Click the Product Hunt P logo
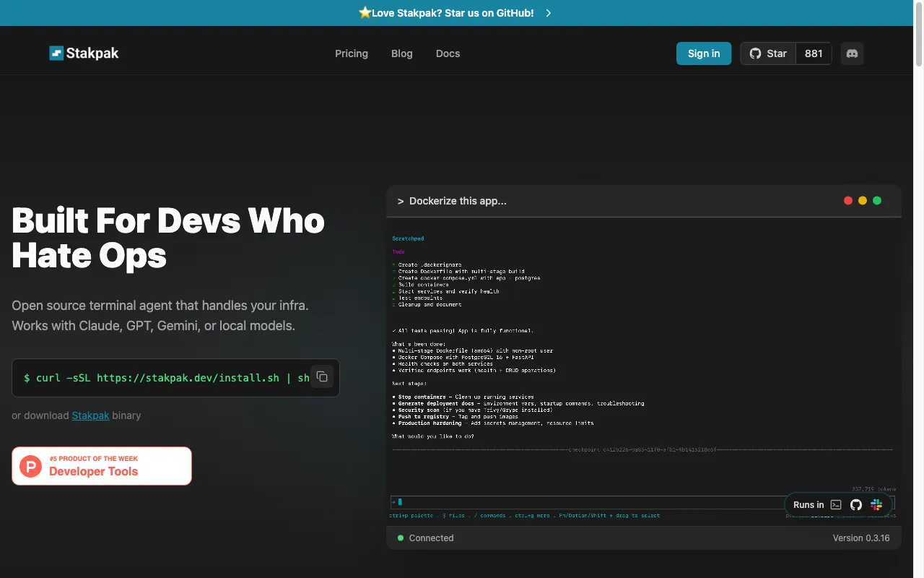Screen dimensions: 924x578 (x=31, y=466)
